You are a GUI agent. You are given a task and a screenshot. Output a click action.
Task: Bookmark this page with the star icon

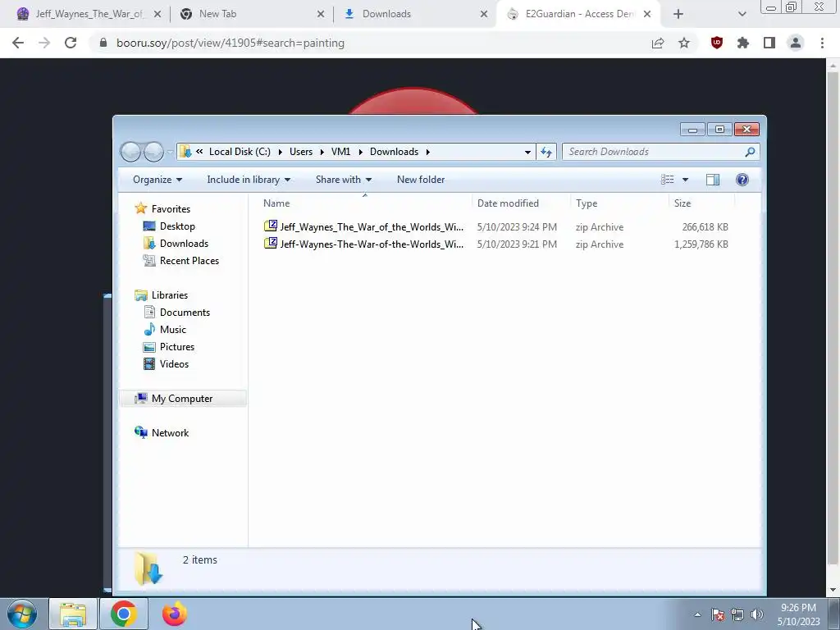684,43
